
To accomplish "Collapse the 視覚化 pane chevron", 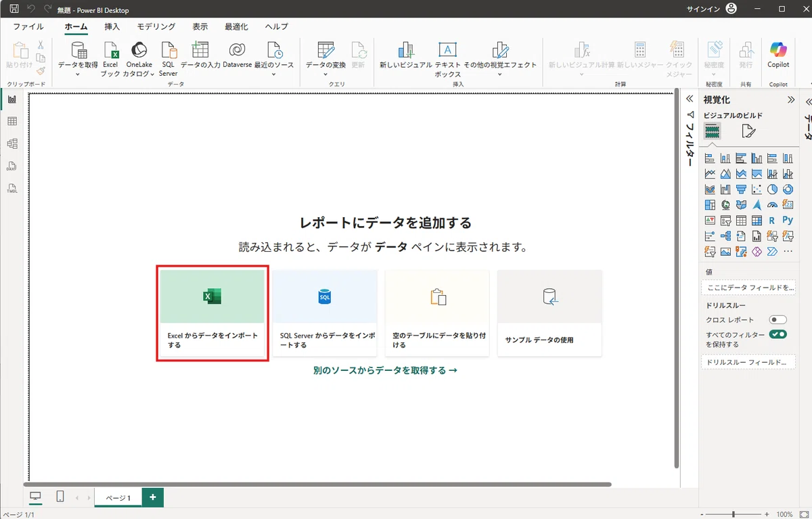I will (x=790, y=99).
